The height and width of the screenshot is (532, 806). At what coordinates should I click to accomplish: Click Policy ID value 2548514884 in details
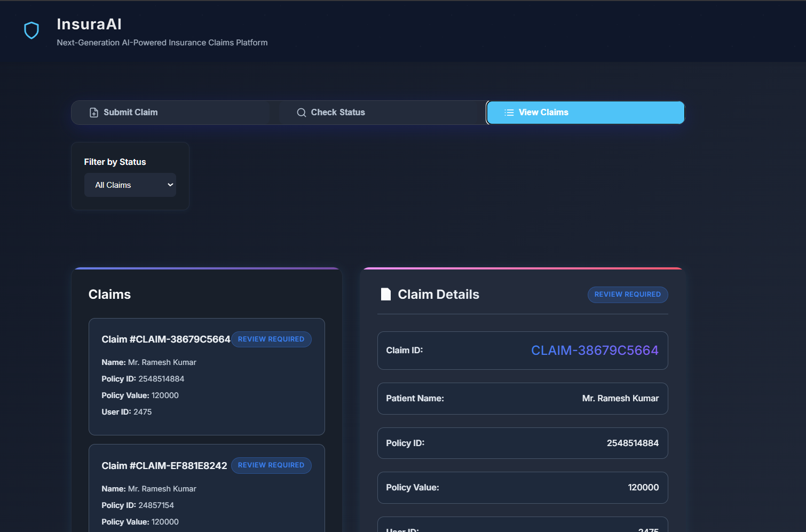633,443
